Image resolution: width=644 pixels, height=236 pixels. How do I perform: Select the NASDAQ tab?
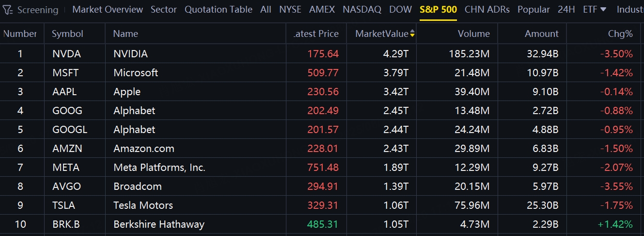coord(362,9)
